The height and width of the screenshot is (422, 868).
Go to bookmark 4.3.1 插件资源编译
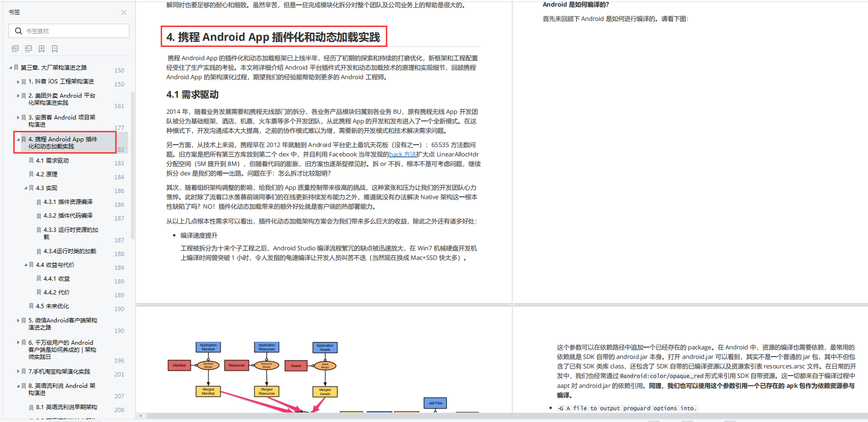pos(68,202)
